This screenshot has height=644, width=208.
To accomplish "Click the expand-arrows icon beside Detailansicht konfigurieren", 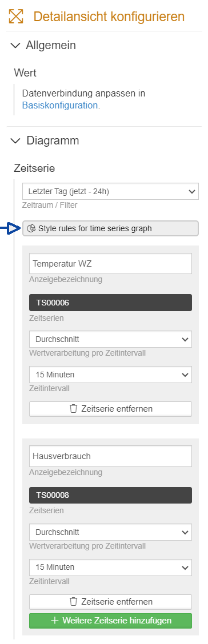I will coord(17,17).
